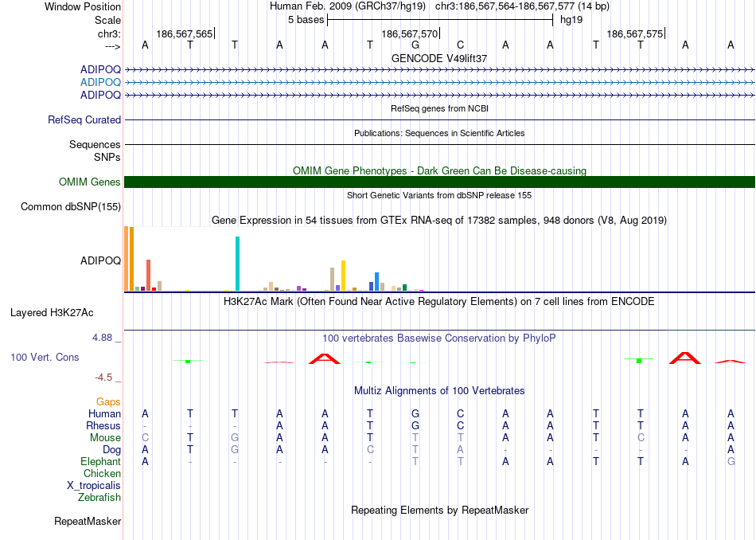756x540 pixels.
Task: Click the dark green OMIM gene bar
Action: click(439, 182)
